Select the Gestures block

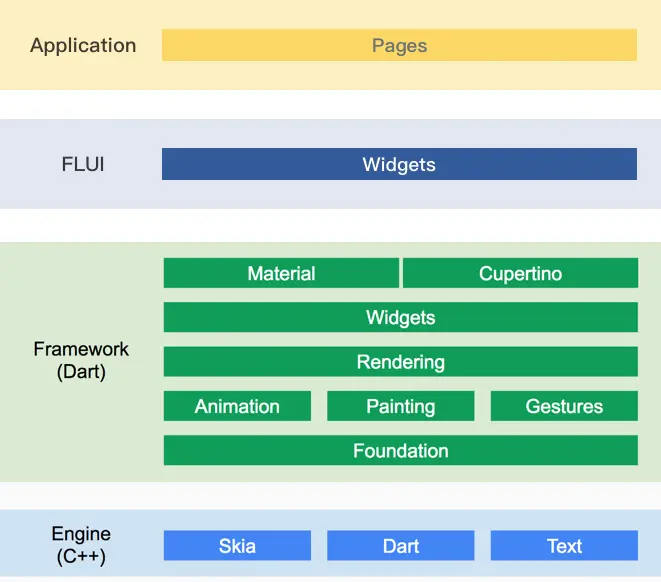coord(564,406)
